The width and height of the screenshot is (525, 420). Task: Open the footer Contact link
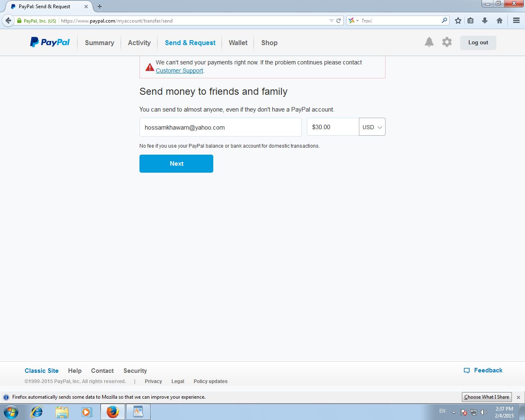102,371
